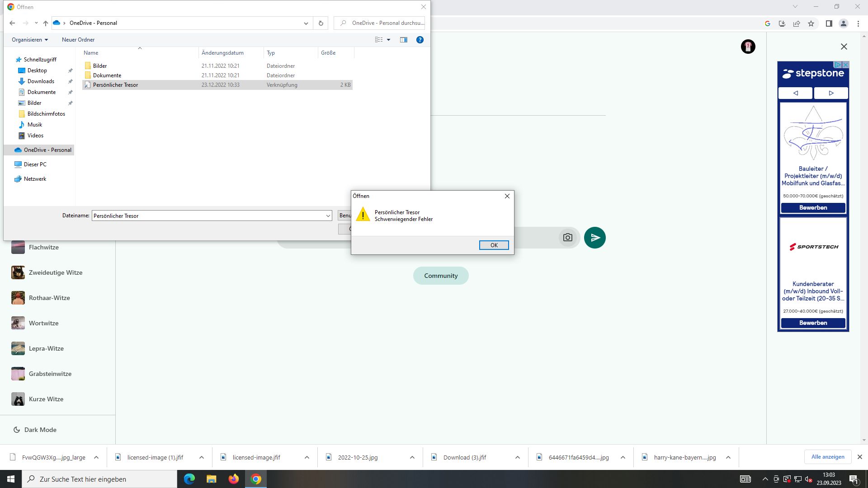
Task: Open the view options dropdown arrow
Action: tap(388, 40)
